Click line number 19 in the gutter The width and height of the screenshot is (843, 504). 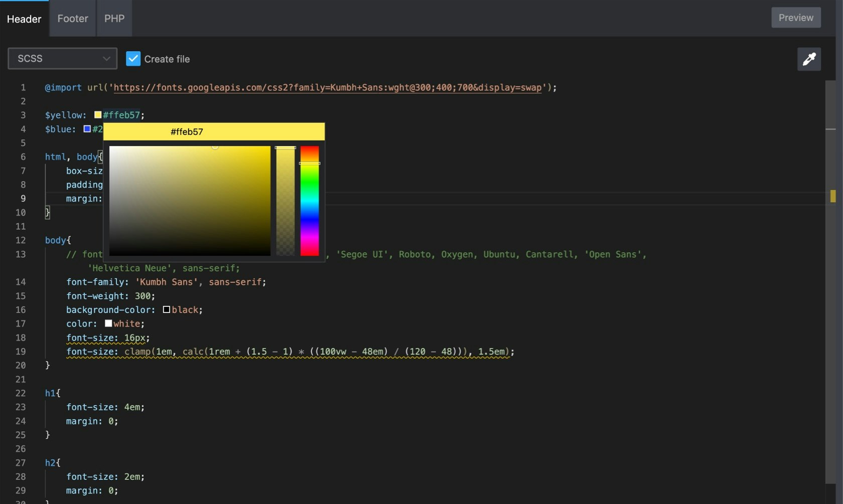[x=21, y=352]
